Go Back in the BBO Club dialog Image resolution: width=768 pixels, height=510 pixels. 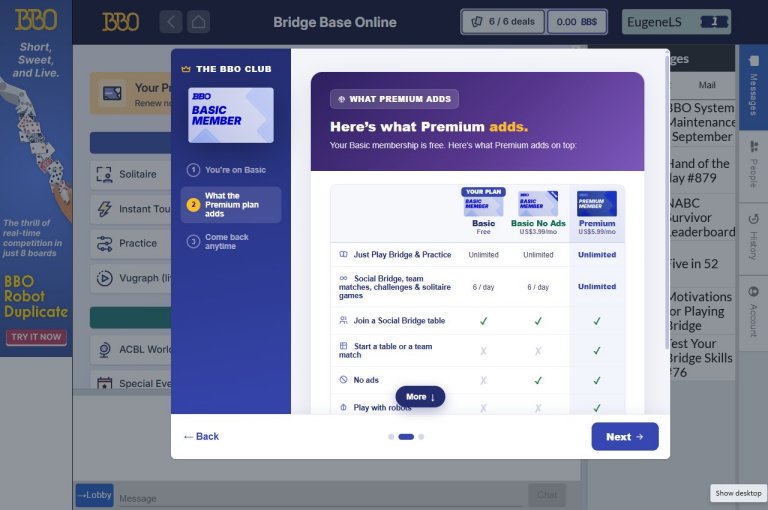tap(201, 437)
